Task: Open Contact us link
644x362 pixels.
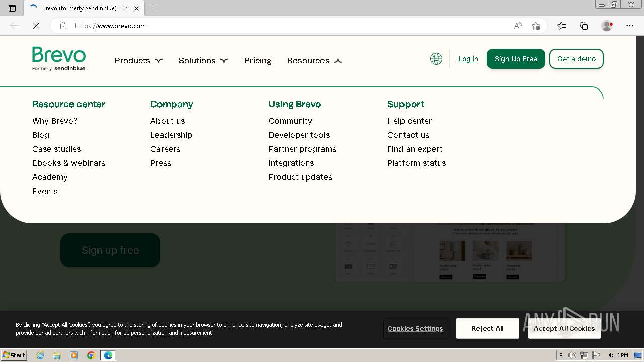Action: point(408,135)
